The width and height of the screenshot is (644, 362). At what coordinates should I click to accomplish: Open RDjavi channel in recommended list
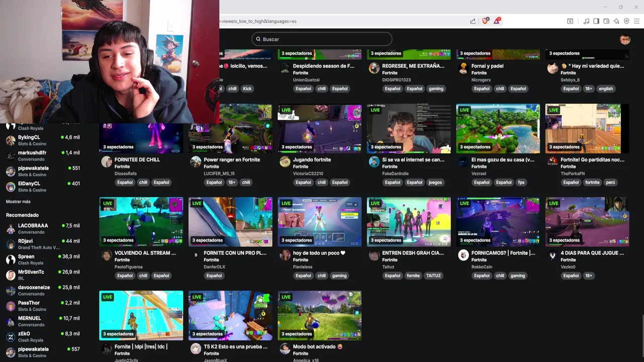[x=43, y=244]
